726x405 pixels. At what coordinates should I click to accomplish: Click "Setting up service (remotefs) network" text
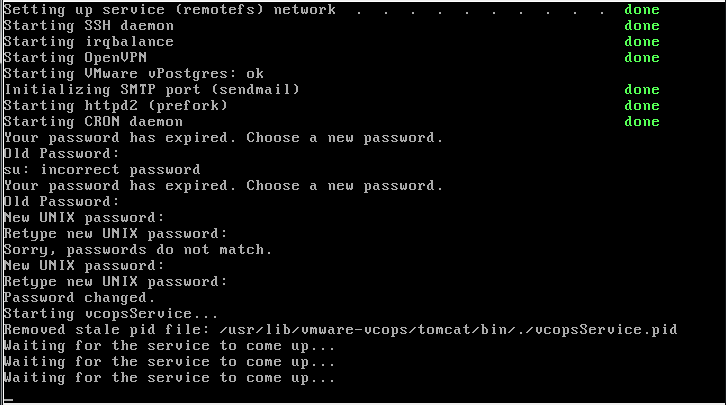[170, 10]
